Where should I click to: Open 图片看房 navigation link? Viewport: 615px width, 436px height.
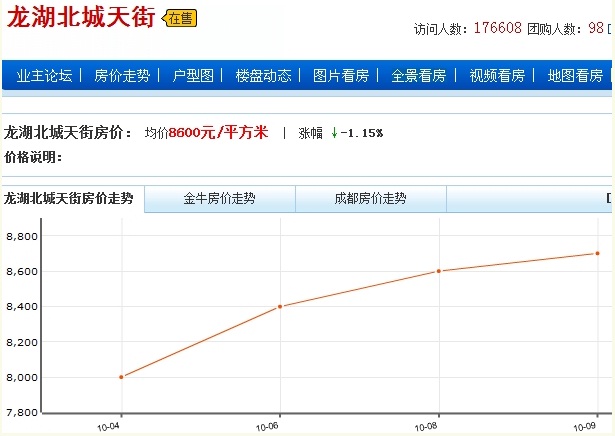pyautogui.click(x=341, y=75)
